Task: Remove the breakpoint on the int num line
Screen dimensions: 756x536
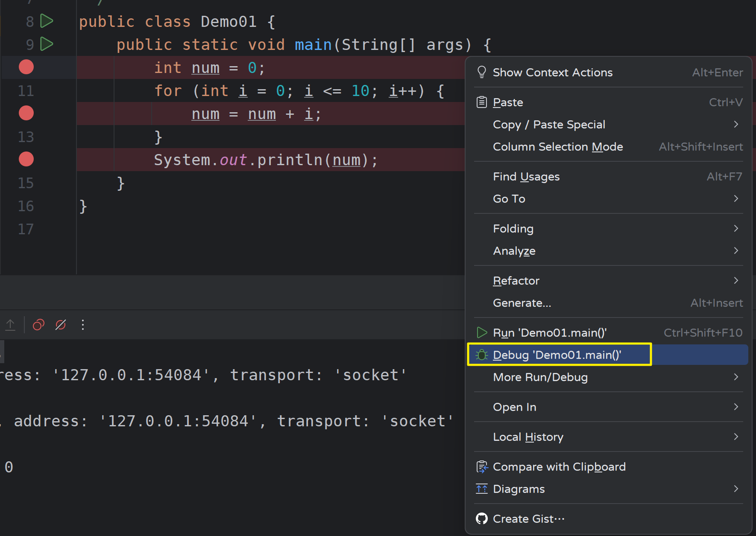Action: [26, 67]
